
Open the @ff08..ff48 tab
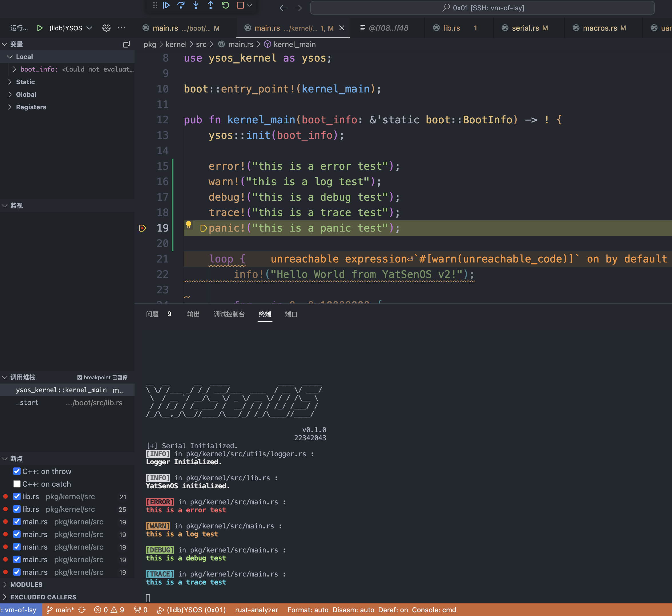[x=387, y=28]
